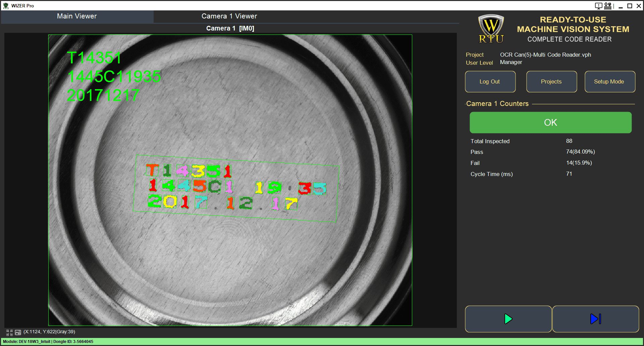
Task: Click the Cycle Time (ms) label
Action: [x=491, y=174]
